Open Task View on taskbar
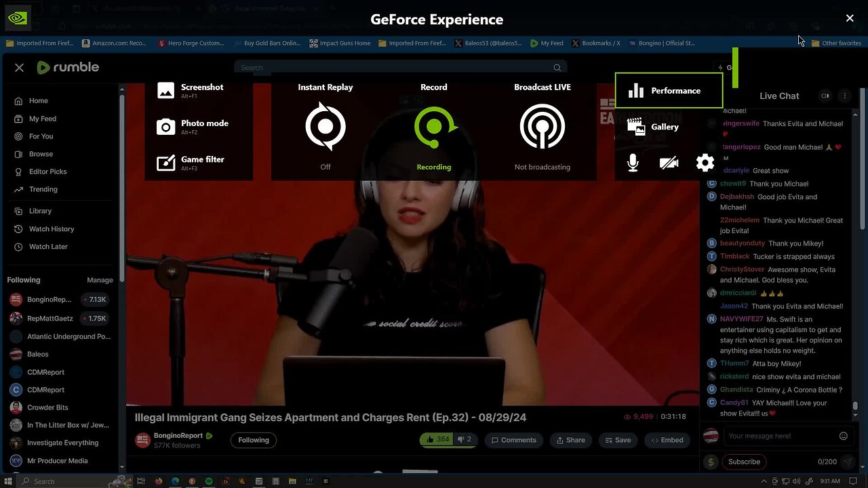The image size is (868, 488). pyautogui.click(x=141, y=481)
